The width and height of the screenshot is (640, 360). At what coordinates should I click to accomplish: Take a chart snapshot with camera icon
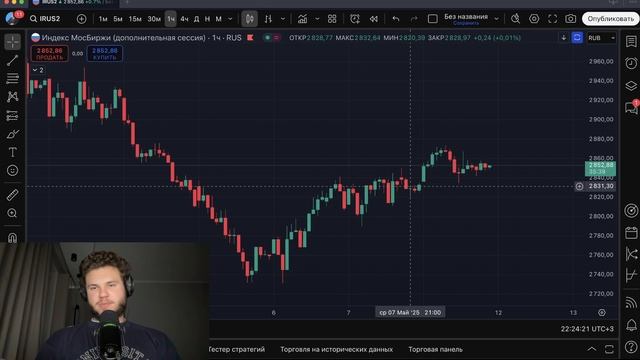[x=571, y=19]
